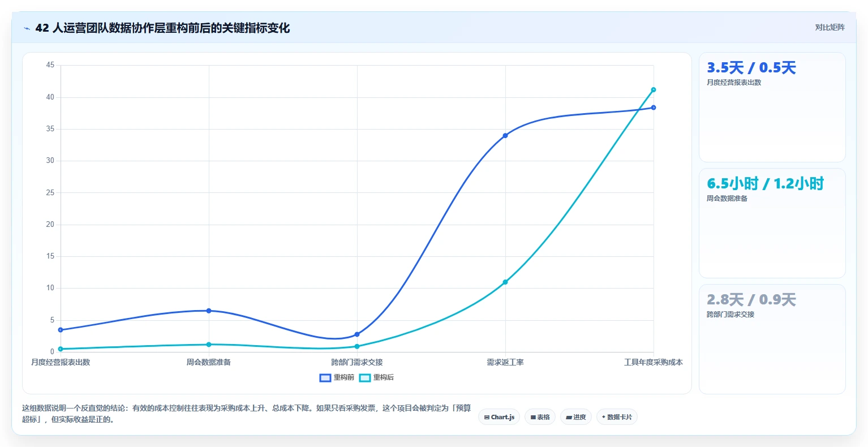The image size is (868, 447).
Task: Click the 重构前 data point at 周会数据准备
Action: click(209, 311)
